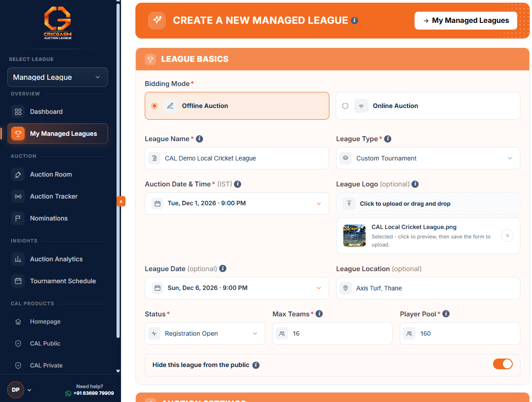Viewport: 532px width, 402px height.
Task: Click the Cricgasm Auction League logo
Action: tap(58, 23)
